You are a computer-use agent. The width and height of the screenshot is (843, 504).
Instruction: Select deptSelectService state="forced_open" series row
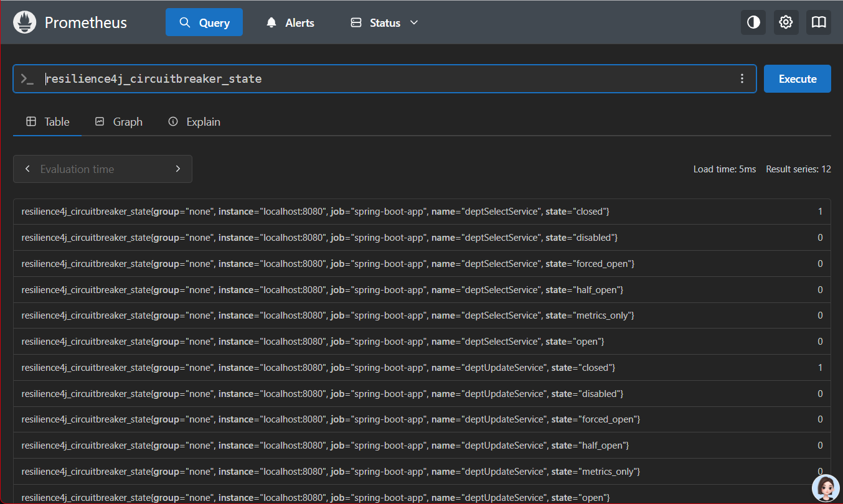coord(421,264)
